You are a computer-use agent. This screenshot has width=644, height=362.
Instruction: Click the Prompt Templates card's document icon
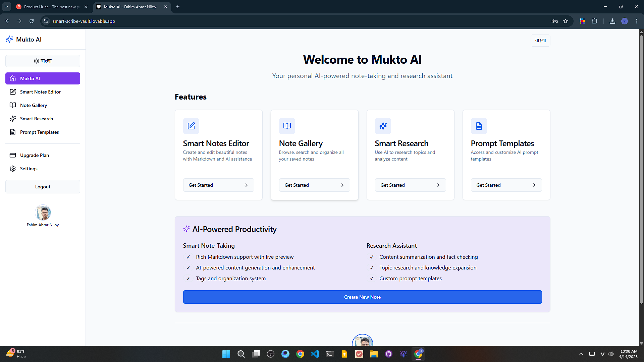tap(479, 126)
